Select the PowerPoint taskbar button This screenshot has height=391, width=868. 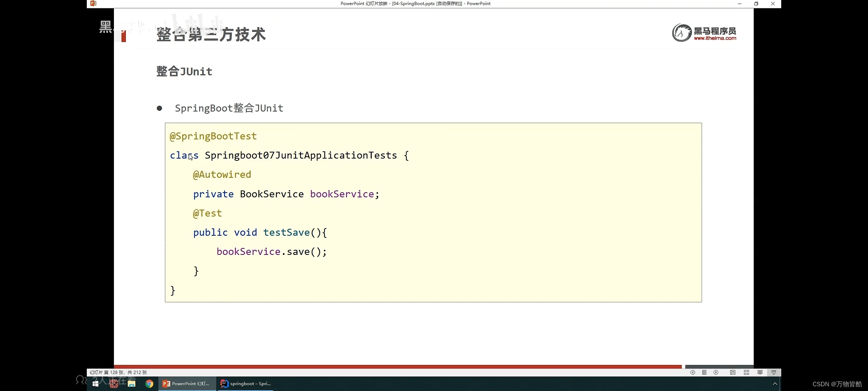click(187, 384)
